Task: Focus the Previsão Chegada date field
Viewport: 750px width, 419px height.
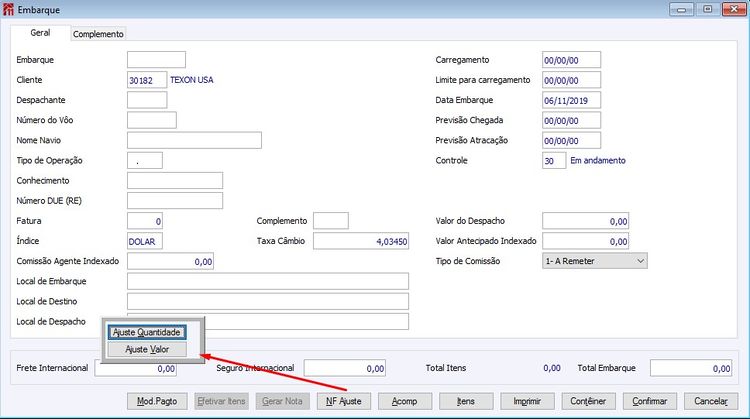Action: click(572, 120)
